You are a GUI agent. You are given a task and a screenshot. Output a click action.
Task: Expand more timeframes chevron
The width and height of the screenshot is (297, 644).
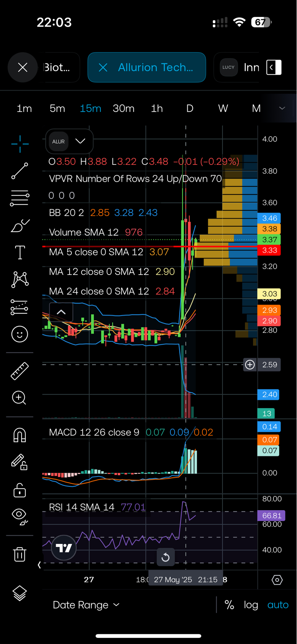pos(282,108)
